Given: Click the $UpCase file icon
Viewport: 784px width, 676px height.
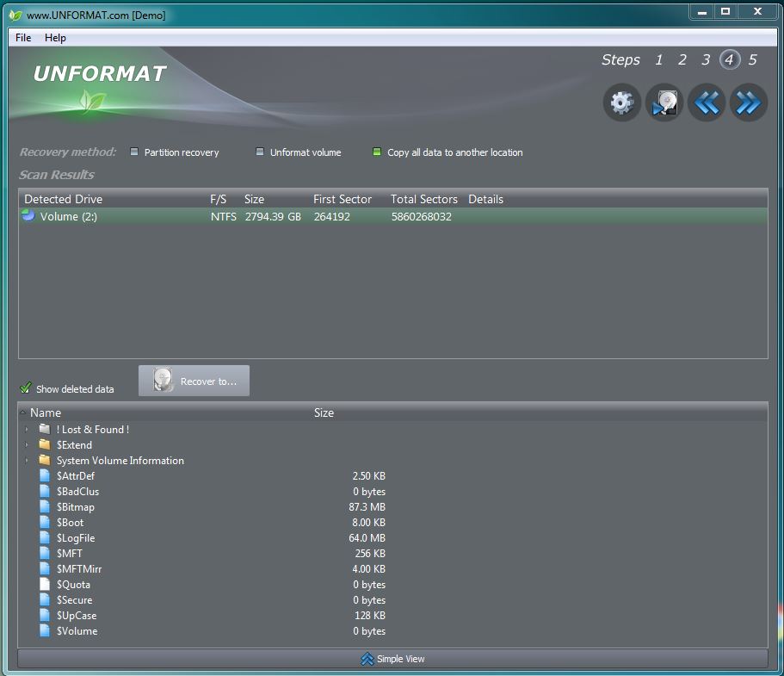Looking at the screenshot, I should 45,615.
